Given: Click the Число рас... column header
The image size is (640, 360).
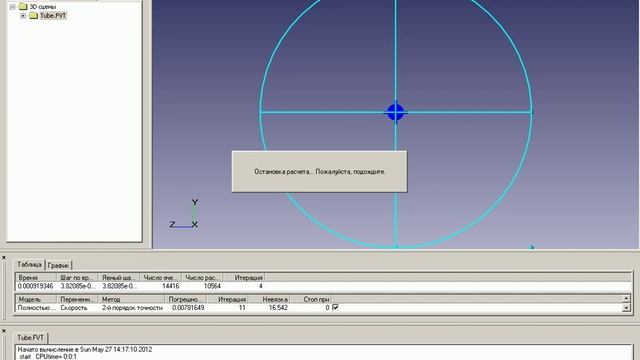Looking at the screenshot, I should point(202,277).
